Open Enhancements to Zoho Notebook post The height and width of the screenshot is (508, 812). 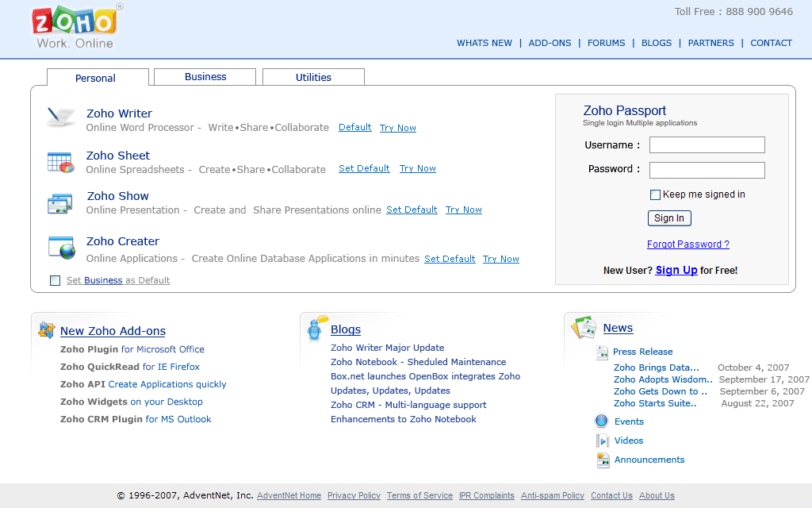coord(404,419)
